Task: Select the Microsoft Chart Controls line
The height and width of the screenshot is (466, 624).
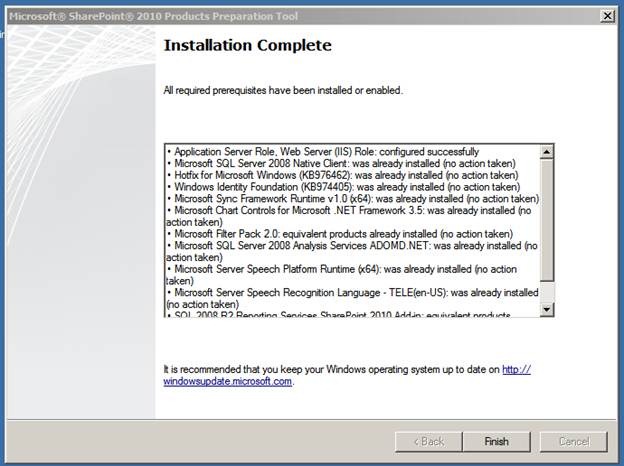Action: (349, 216)
